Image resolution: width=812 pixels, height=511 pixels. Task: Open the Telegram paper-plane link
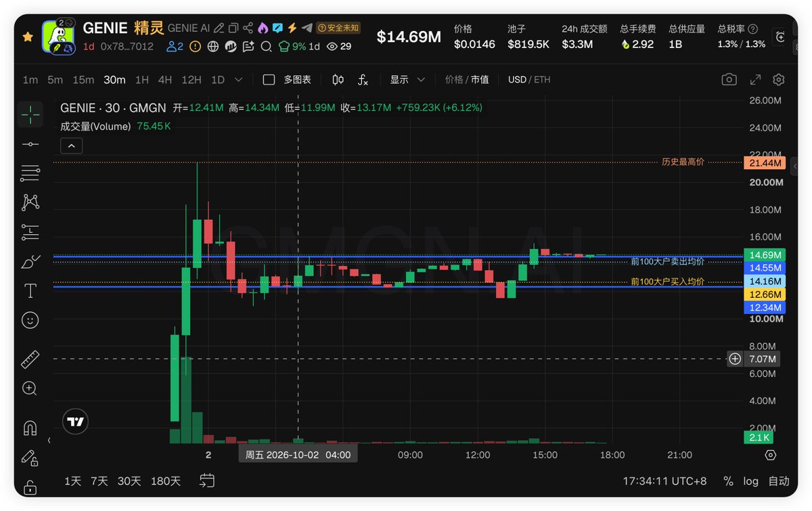[307, 28]
